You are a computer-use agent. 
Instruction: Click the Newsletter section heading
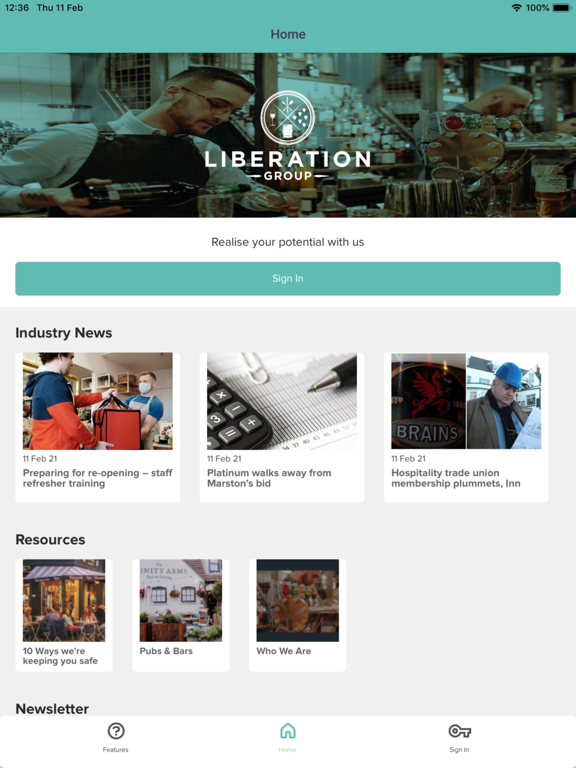[x=52, y=709]
